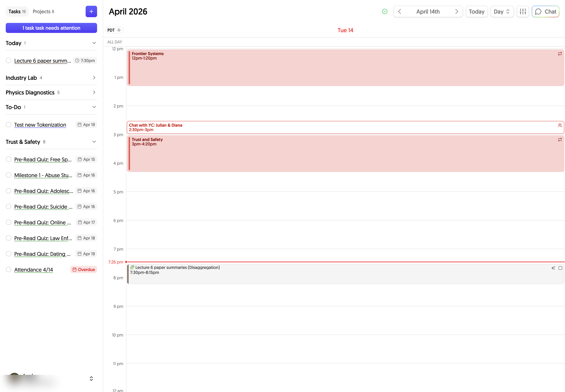Mark Test new Tokenization as complete
This screenshot has height=392, width=565.
[9, 125]
